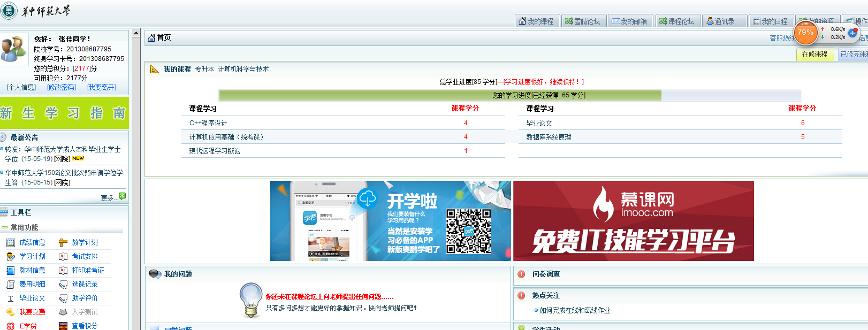Click the orange 79% floating orb
The image size is (868, 330).
pos(805,33)
